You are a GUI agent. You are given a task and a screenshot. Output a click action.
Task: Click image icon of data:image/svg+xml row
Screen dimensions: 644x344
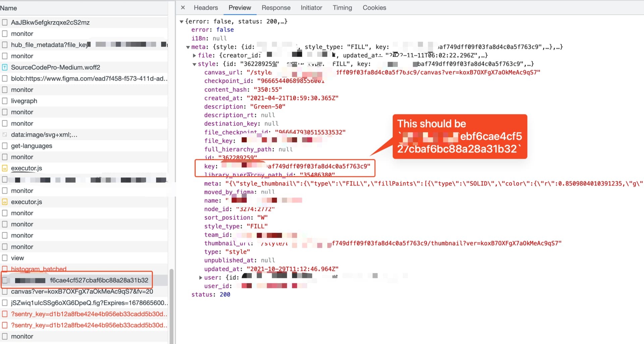(5, 135)
